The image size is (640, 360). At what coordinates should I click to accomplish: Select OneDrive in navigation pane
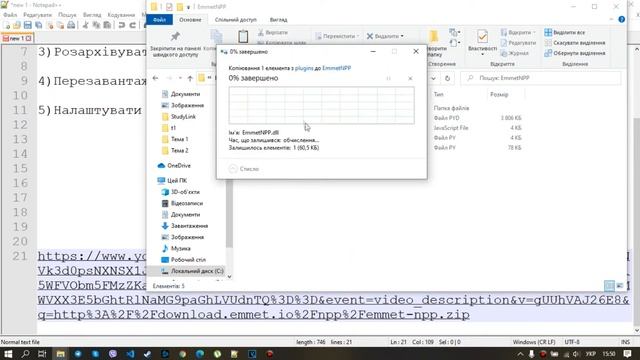[174, 165]
